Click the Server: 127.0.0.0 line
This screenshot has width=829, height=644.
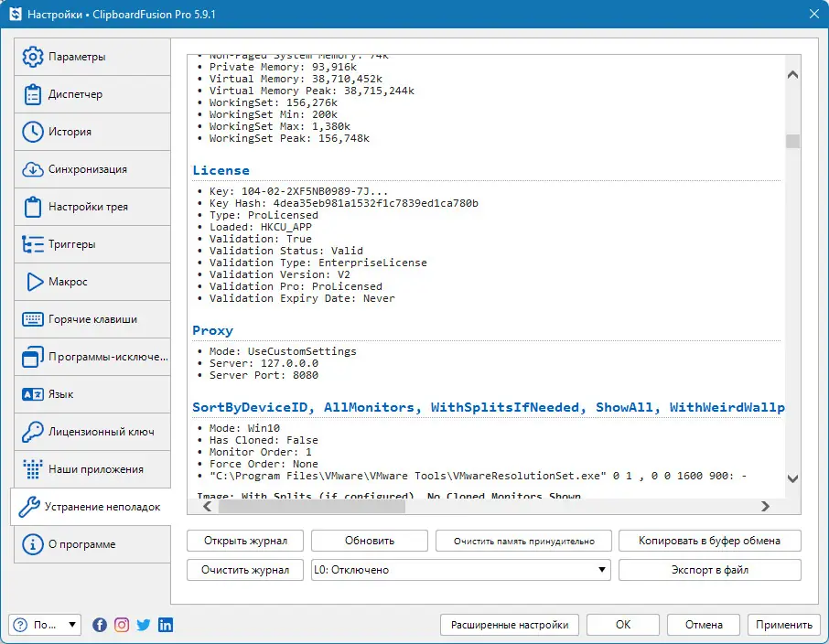click(264, 363)
